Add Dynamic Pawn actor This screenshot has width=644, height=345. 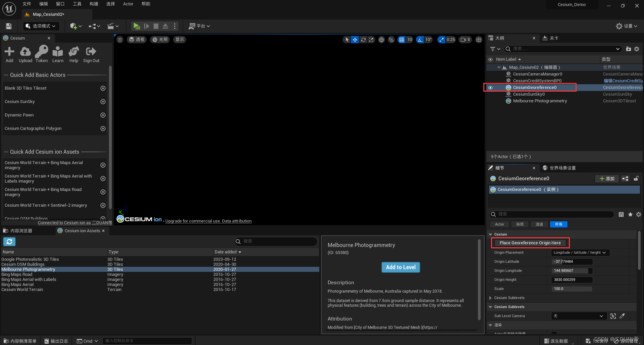103,115
